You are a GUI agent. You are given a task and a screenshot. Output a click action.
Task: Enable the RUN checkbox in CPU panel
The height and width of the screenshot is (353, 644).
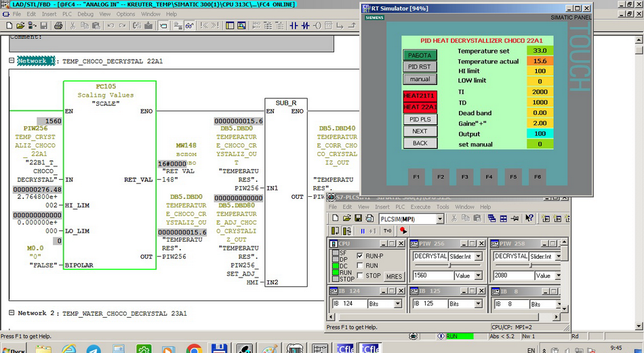(x=359, y=266)
